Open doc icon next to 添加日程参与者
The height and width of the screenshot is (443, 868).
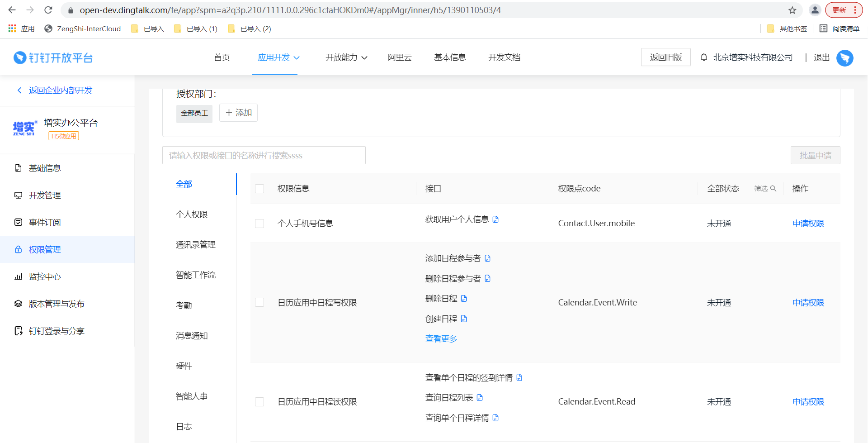pyautogui.click(x=487, y=258)
